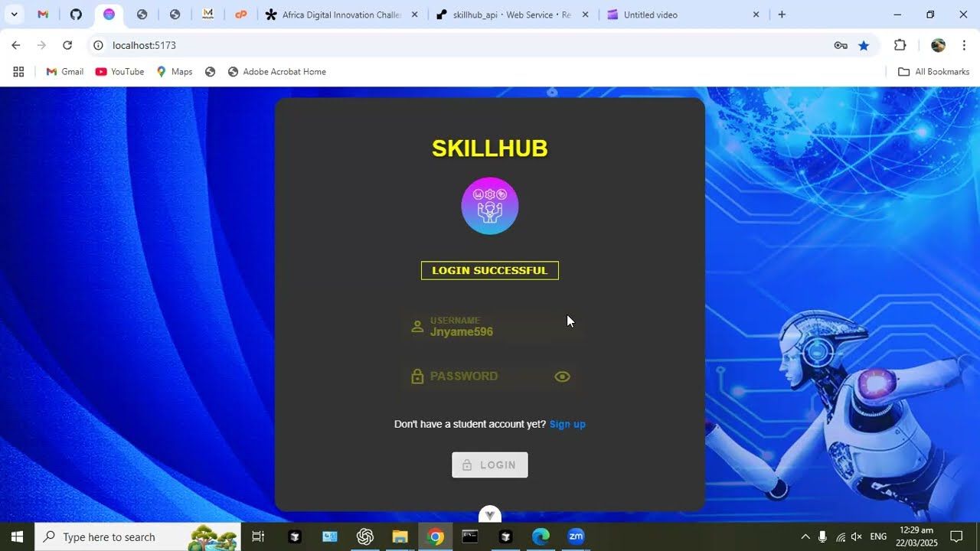980x551 pixels.
Task: Expand the All Bookmarks folder
Action: tap(933, 72)
